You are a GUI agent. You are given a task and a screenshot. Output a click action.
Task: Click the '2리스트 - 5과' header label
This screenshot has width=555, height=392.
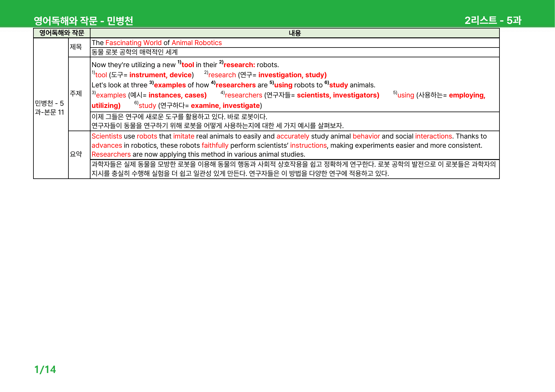click(x=493, y=20)
